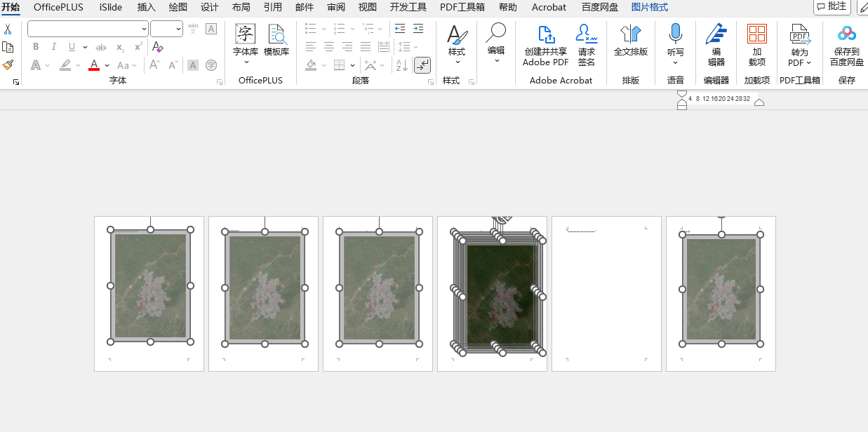Toggle Italic formatting
Image resolution: width=868 pixels, height=432 pixels.
54,47
